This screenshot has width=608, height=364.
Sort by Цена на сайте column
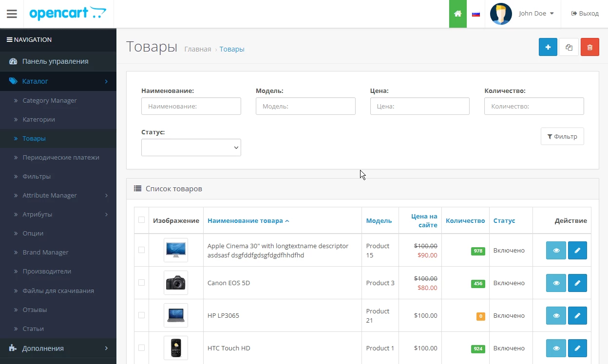click(424, 220)
